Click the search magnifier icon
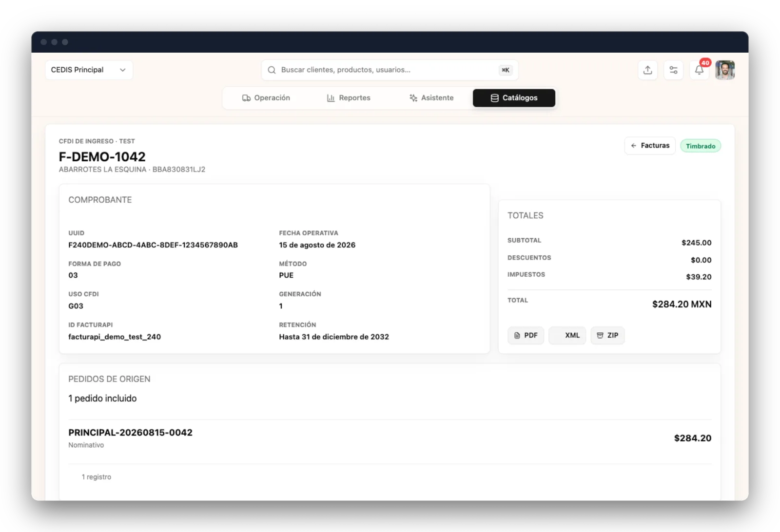The width and height of the screenshot is (780, 532). (x=272, y=70)
